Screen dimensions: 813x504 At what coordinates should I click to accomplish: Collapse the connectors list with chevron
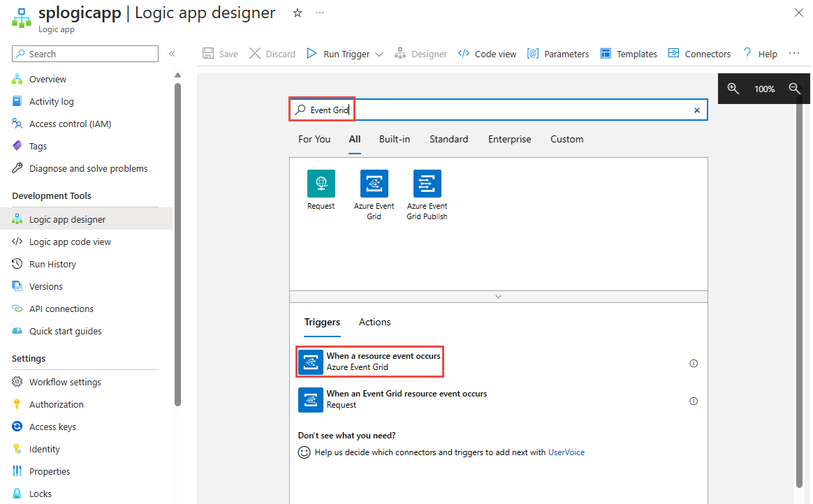pyautogui.click(x=498, y=297)
